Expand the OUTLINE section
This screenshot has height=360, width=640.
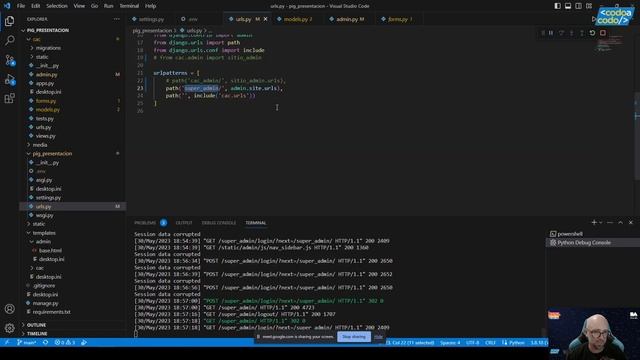[x=36, y=325]
